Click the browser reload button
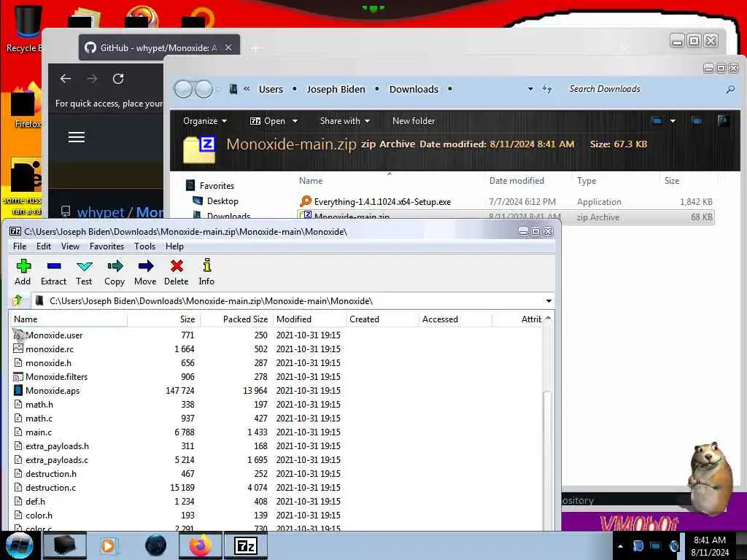Screen dimensions: 747x560 pyautogui.click(x=118, y=79)
